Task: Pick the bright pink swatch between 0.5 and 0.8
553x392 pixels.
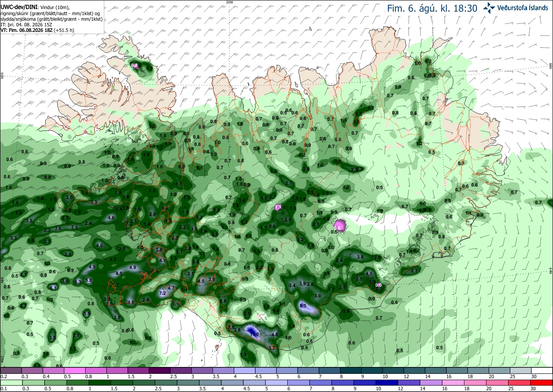Action: [74, 370]
